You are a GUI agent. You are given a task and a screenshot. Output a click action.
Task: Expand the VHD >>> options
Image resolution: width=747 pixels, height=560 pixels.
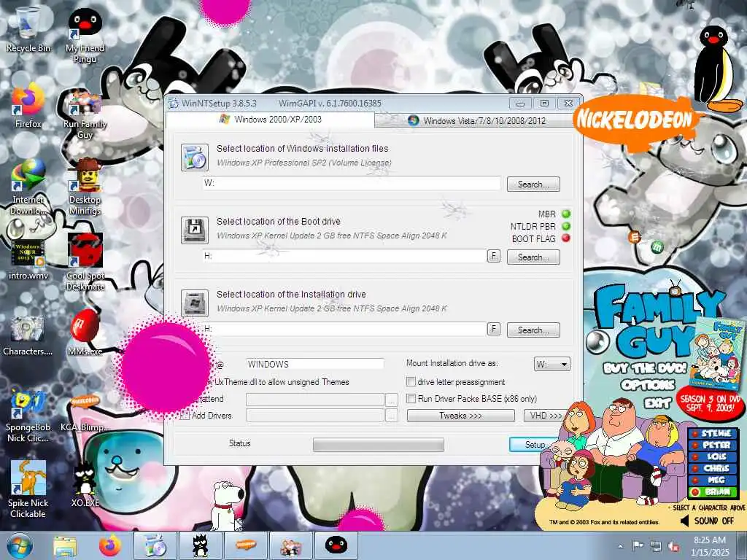(546, 416)
